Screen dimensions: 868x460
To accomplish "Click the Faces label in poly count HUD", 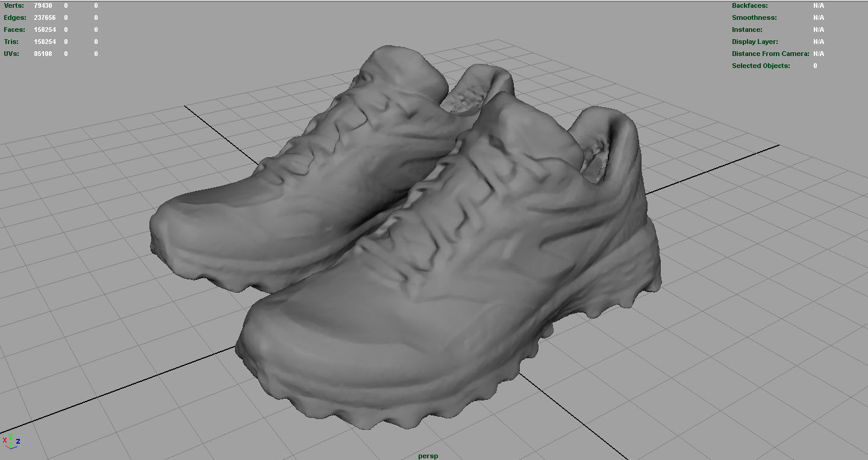I will coord(14,30).
